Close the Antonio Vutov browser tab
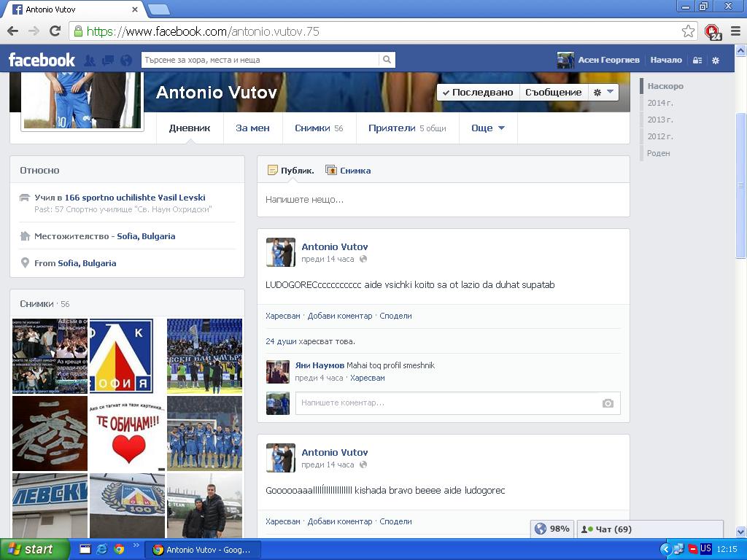 pos(135,9)
